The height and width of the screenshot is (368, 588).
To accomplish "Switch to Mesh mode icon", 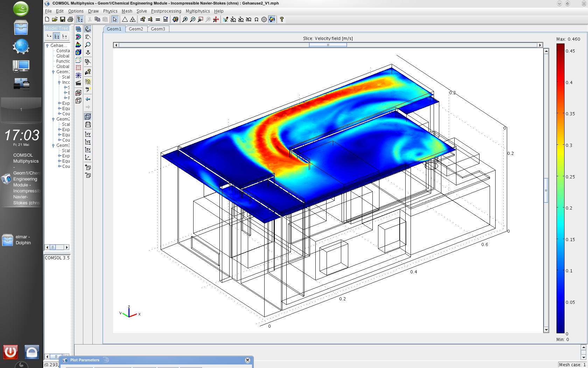I will click(x=264, y=19).
